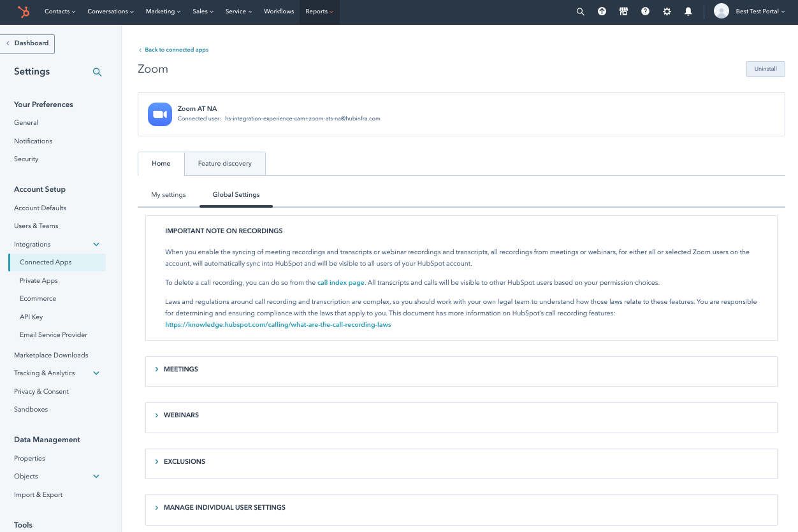This screenshot has height=532, width=798.
Task: Select Connected Apps in sidebar
Action: [57, 262]
